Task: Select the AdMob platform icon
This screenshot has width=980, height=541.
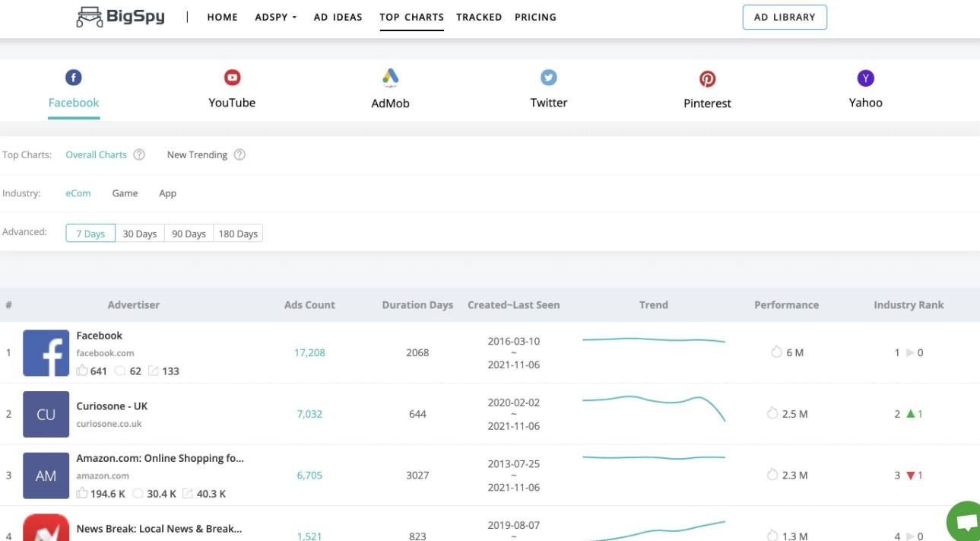Action: pyautogui.click(x=390, y=78)
